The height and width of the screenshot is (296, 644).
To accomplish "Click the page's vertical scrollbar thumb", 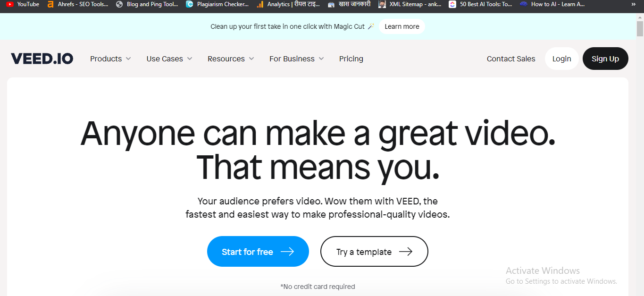I will tap(640, 29).
